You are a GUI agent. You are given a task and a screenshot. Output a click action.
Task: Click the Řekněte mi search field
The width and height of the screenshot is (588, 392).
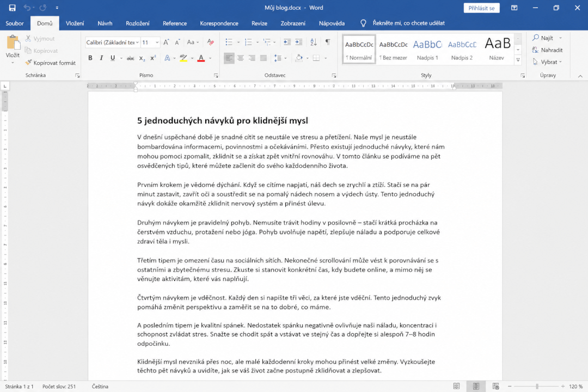pos(408,23)
